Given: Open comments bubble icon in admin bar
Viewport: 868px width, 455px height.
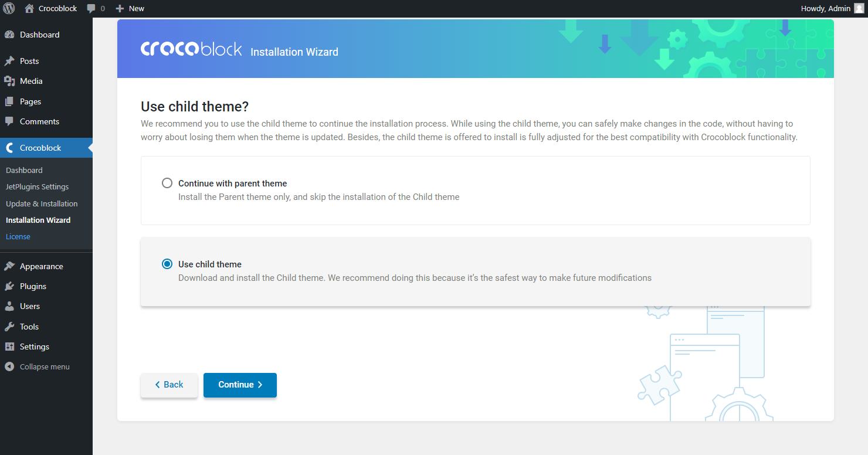Looking at the screenshot, I should 91,9.
